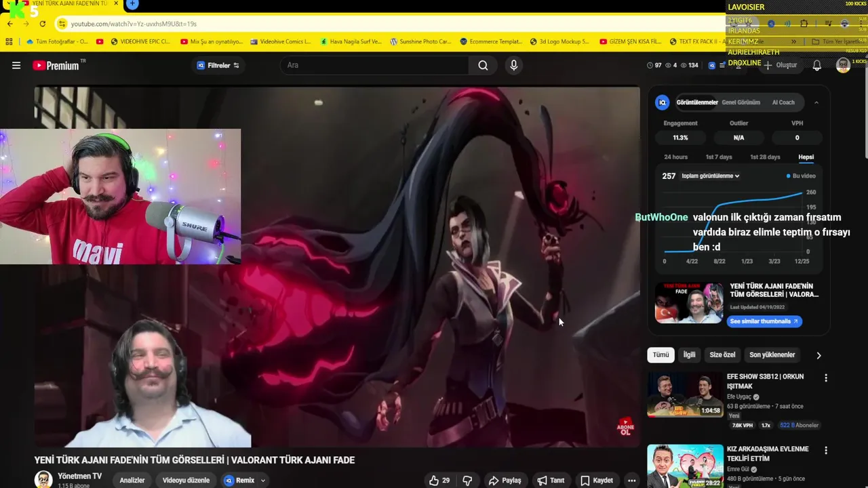
Task: Click the browser address bar URL
Action: point(134,24)
